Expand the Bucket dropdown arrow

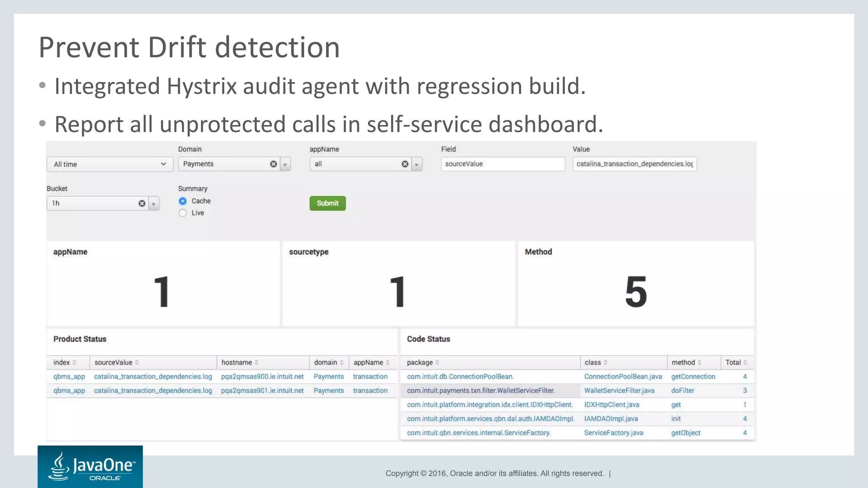click(x=153, y=204)
